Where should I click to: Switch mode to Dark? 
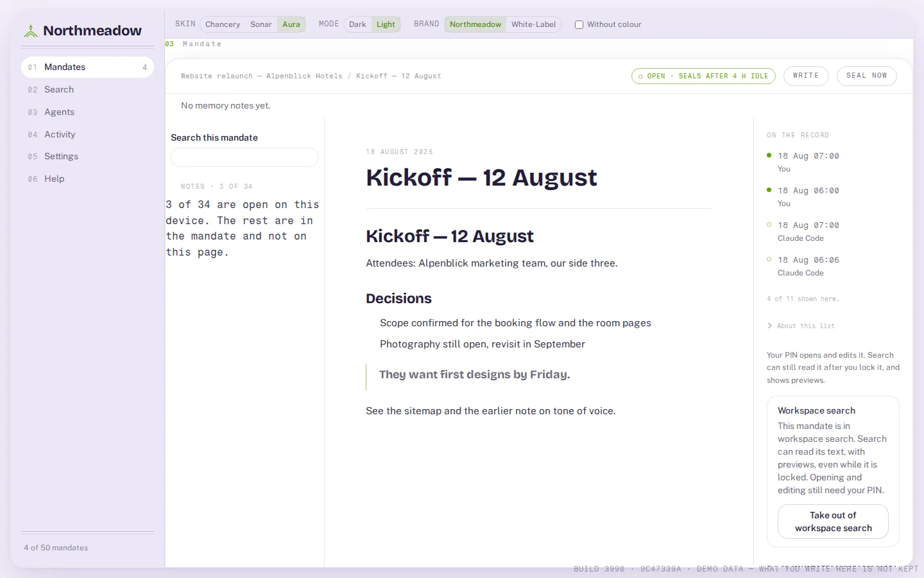[357, 24]
